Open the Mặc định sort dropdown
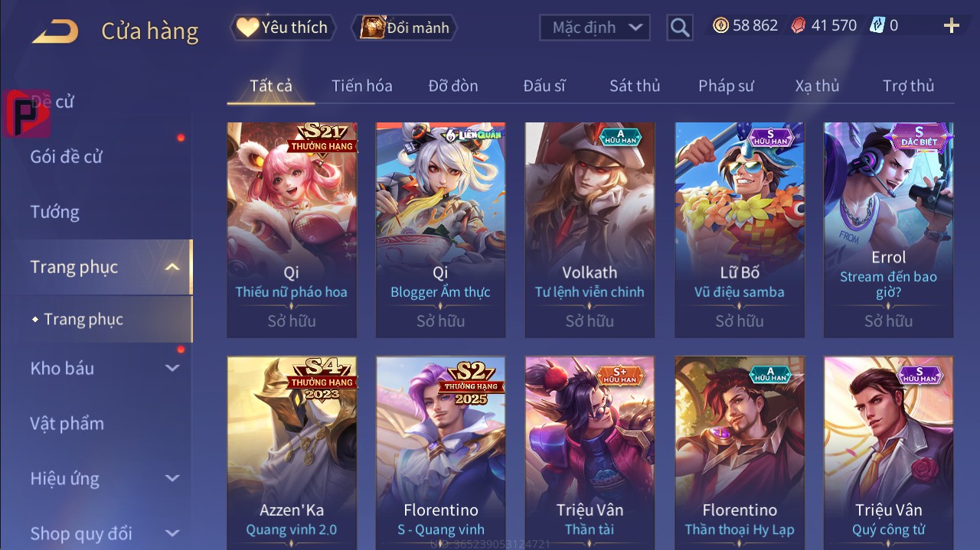This screenshot has width=980, height=550. point(595,28)
